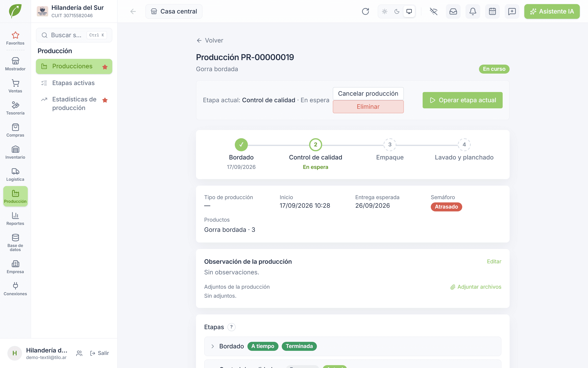588x368 pixels.
Task: Click the feedback message icon
Action: 512,11
